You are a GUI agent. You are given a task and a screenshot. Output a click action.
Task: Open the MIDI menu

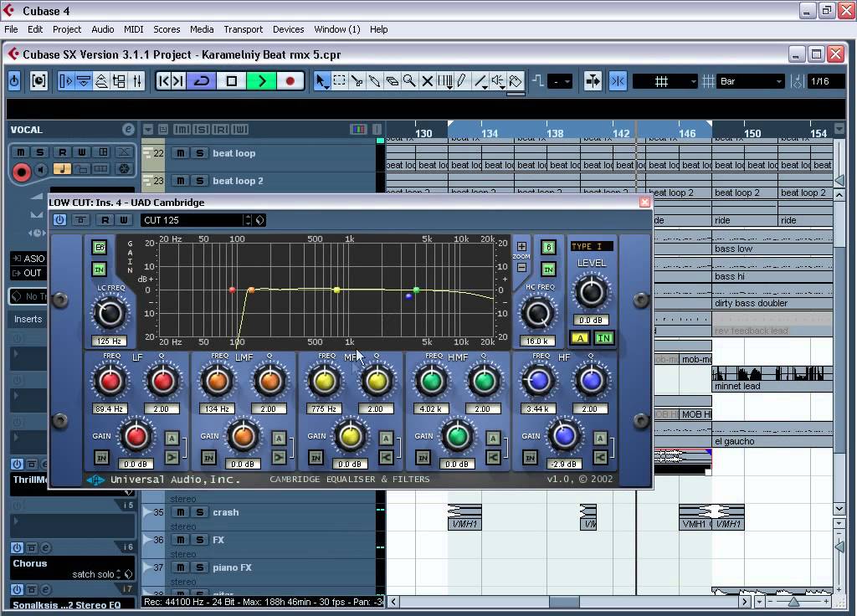point(133,29)
